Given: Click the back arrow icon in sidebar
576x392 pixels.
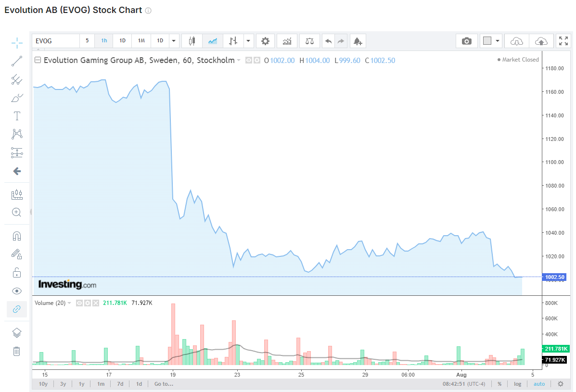Looking at the screenshot, I should tap(17, 171).
